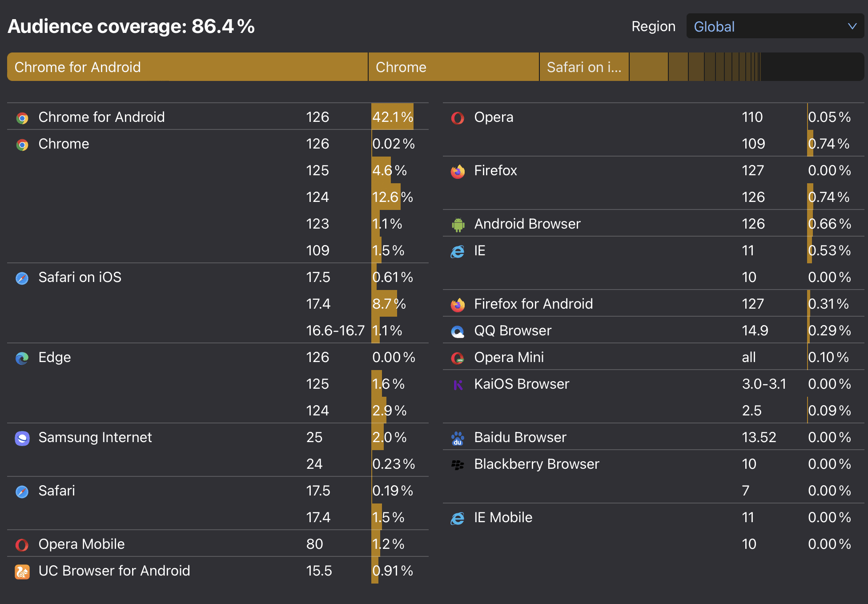Click the Firefox for Android icon
This screenshot has height=604, width=868.
458,305
